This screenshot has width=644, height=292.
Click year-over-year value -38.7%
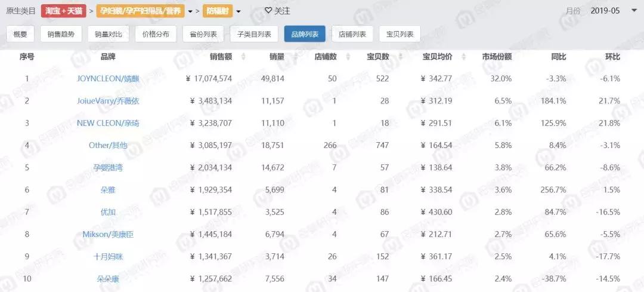555,278
